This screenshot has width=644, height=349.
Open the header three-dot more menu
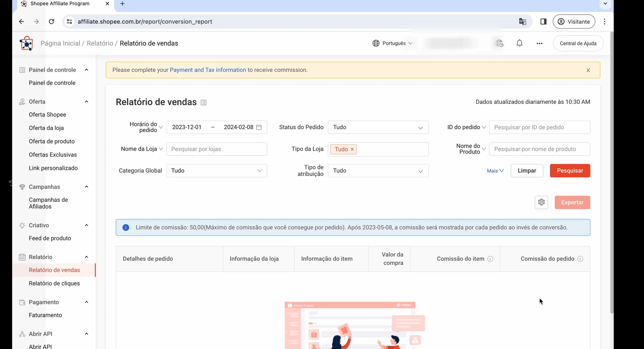click(x=539, y=43)
